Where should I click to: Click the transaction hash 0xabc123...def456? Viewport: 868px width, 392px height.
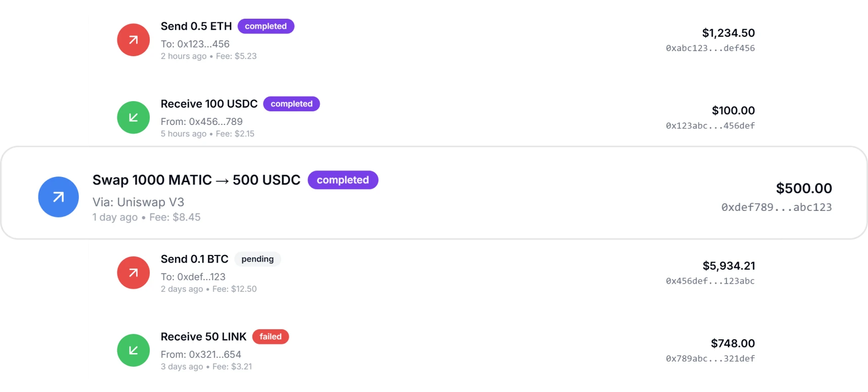(x=710, y=48)
